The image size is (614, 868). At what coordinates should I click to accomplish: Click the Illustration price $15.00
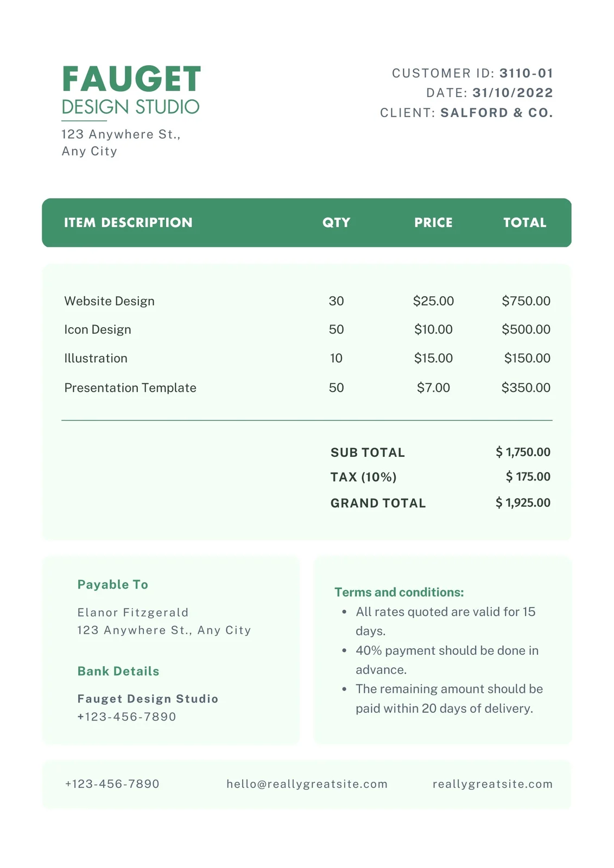(x=433, y=358)
